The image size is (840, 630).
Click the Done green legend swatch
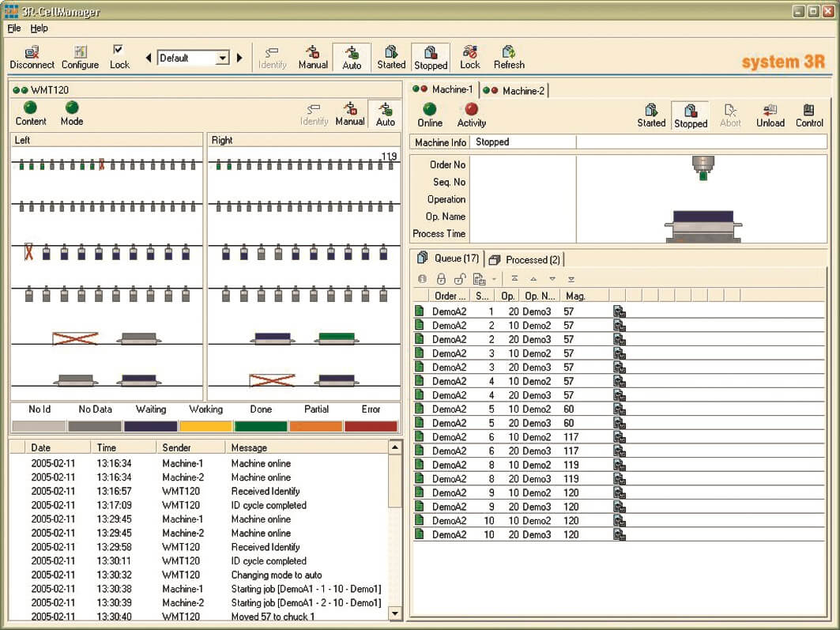261,426
